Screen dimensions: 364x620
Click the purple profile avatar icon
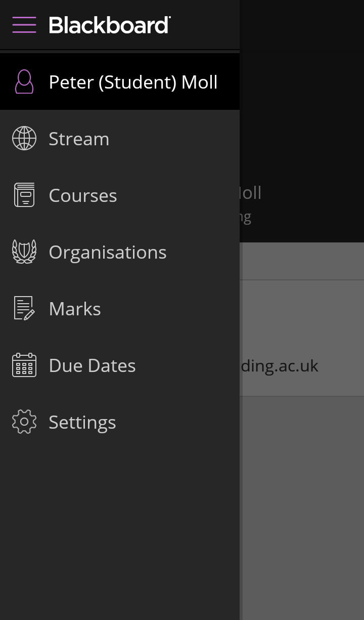(24, 82)
